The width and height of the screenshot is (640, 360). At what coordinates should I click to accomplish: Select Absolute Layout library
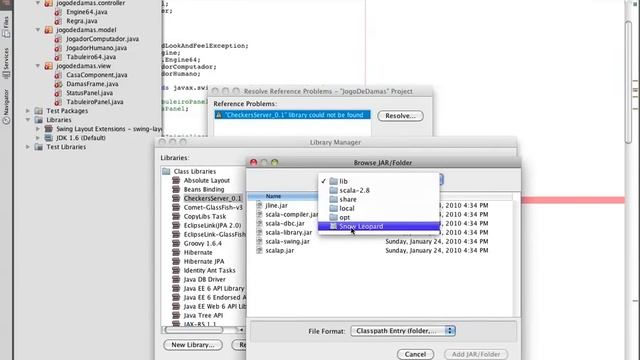(x=207, y=180)
